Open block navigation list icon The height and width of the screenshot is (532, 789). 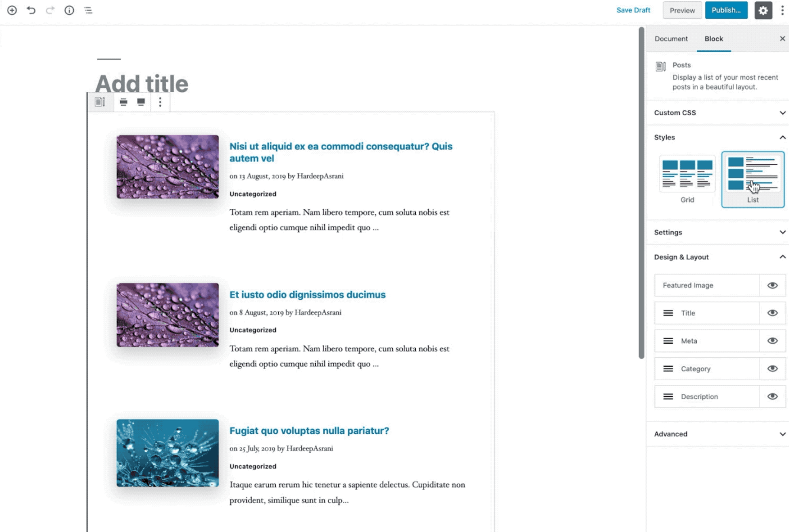[88, 10]
